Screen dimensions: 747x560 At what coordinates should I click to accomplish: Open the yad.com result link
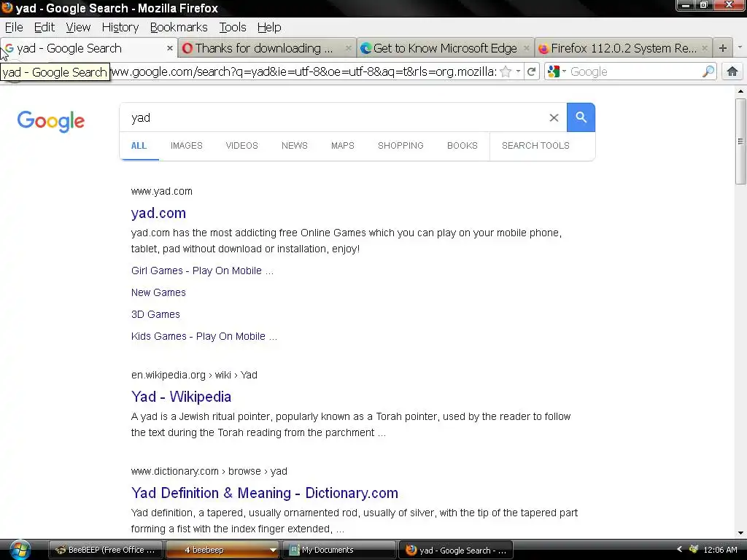(x=158, y=213)
